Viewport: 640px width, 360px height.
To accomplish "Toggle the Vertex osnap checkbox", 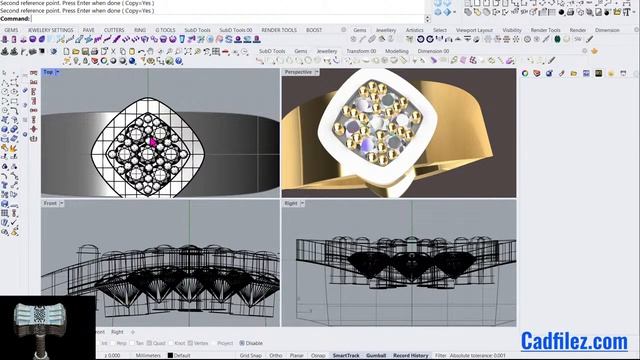I will [190, 343].
